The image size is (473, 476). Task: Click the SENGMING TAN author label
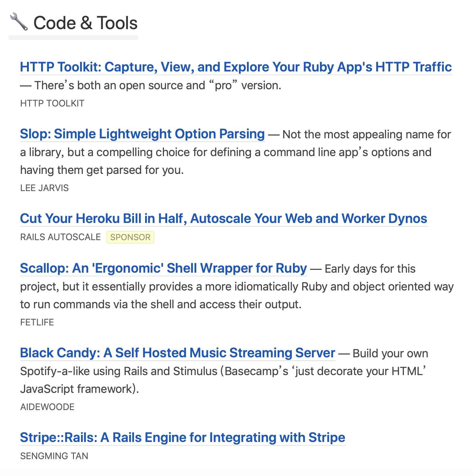54,456
